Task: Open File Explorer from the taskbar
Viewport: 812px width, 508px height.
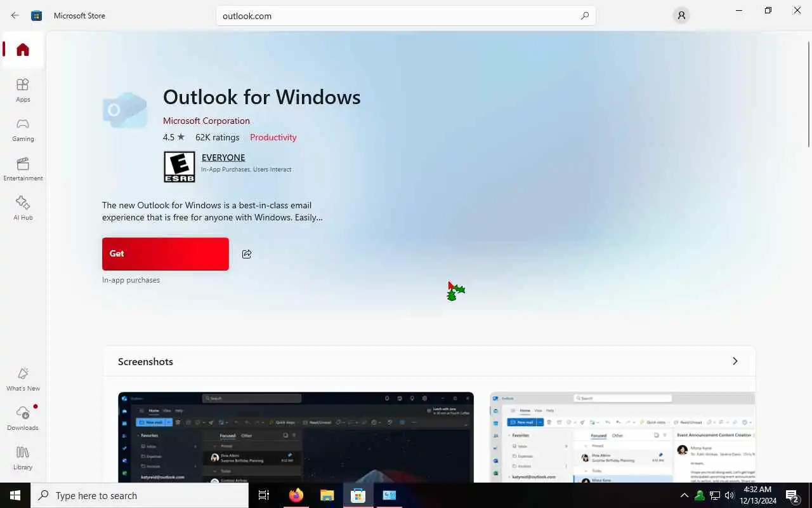Action: click(327, 495)
